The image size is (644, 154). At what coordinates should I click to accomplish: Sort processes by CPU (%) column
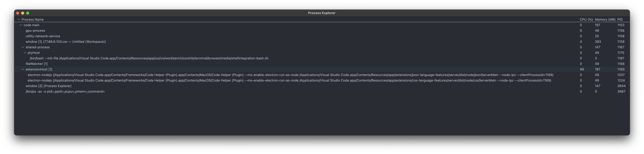(586, 19)
